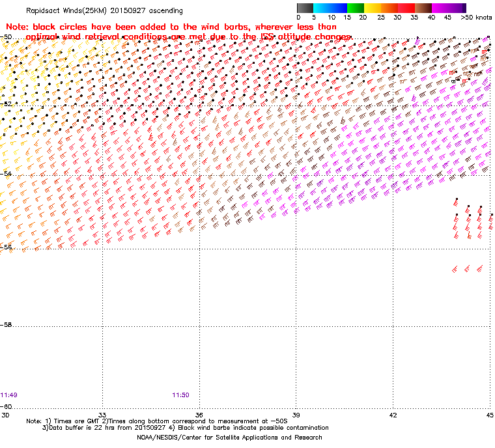This screenshot has width=495, height=448.
Task: Click the brown 35-40 knots legend swatch
Action: tap(423, 8)
